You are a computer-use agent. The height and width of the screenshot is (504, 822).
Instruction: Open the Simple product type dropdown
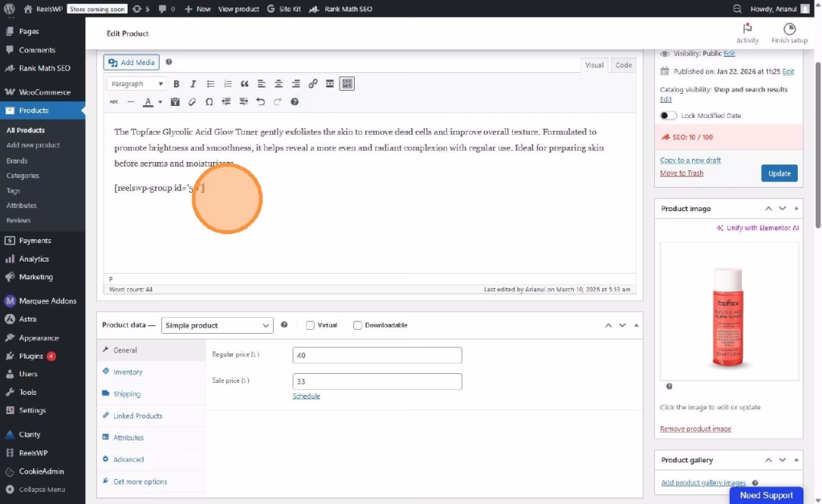point(217,325)
